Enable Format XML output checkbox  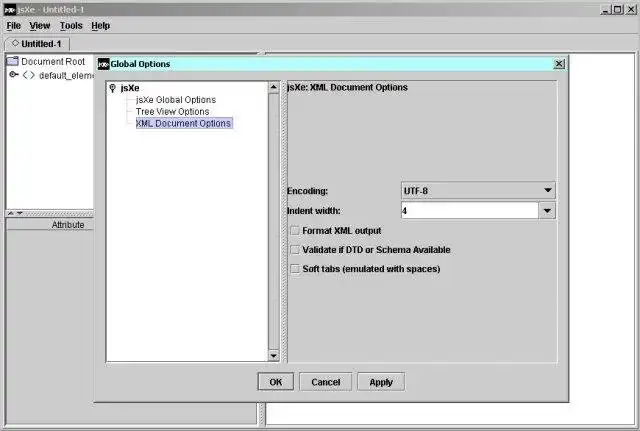click(x=295, y=231)
